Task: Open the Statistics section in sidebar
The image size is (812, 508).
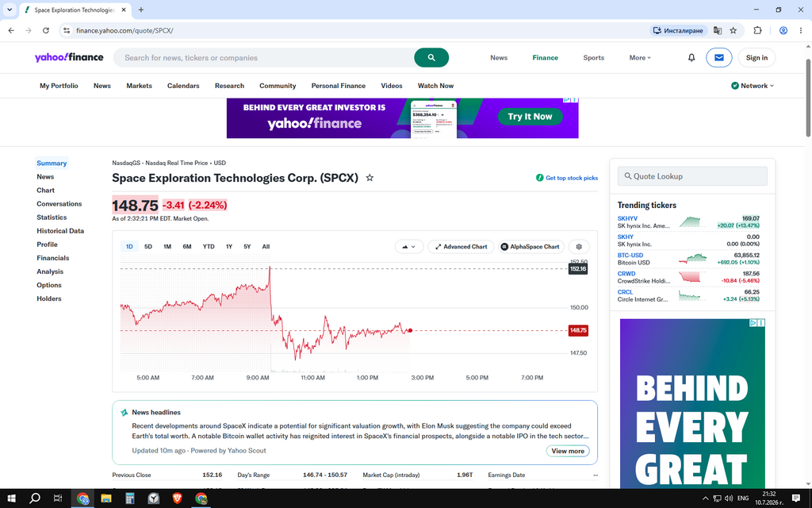Action: point(52,217)
